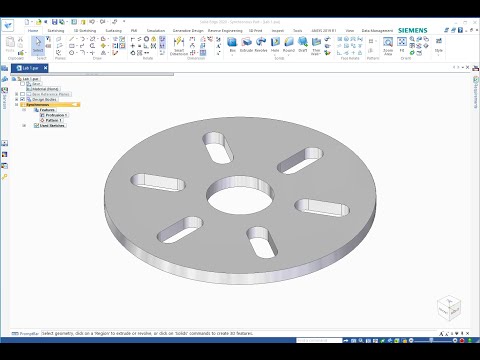Click the Paste icon in Clipboard group
480x360 pixels.
pyautogui.click(x=10, y=44)
